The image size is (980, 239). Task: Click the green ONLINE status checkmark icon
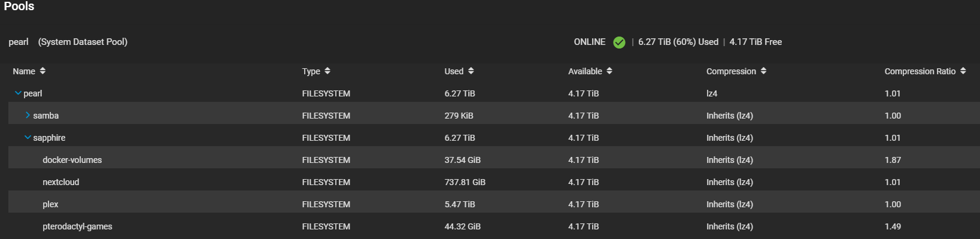pyautogui.click(x=619, y=42)
